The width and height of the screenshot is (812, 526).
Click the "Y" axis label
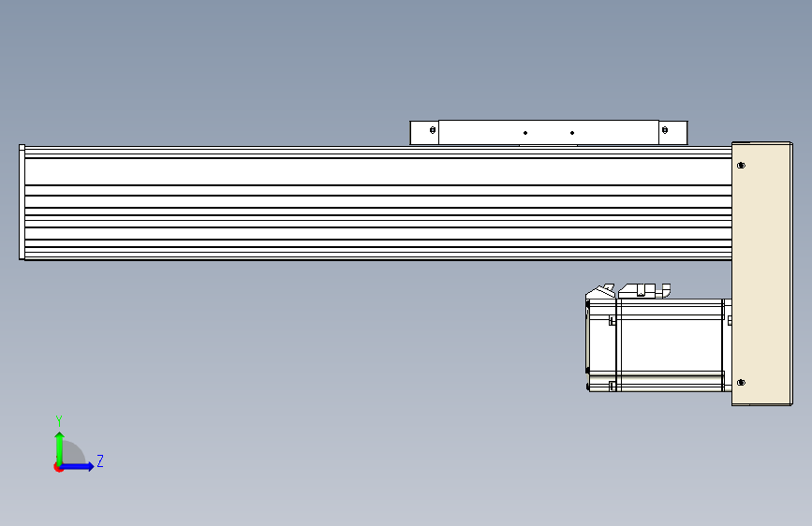coord(59,420)
